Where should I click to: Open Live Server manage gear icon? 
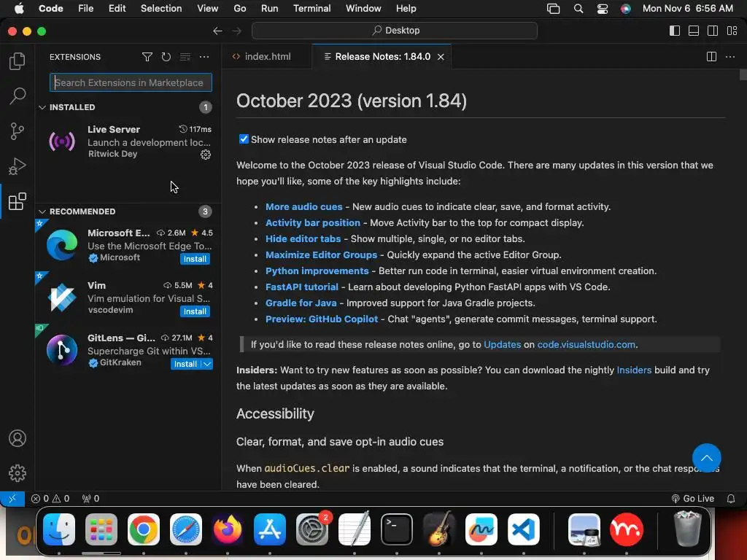[x=205, y=155]
